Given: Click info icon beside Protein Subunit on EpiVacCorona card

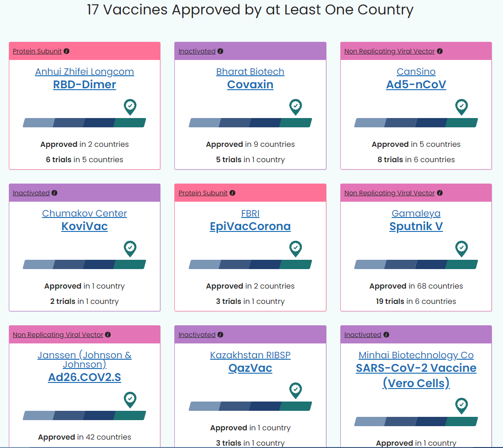Looking at the screenshot, I should tap(232, 193).
